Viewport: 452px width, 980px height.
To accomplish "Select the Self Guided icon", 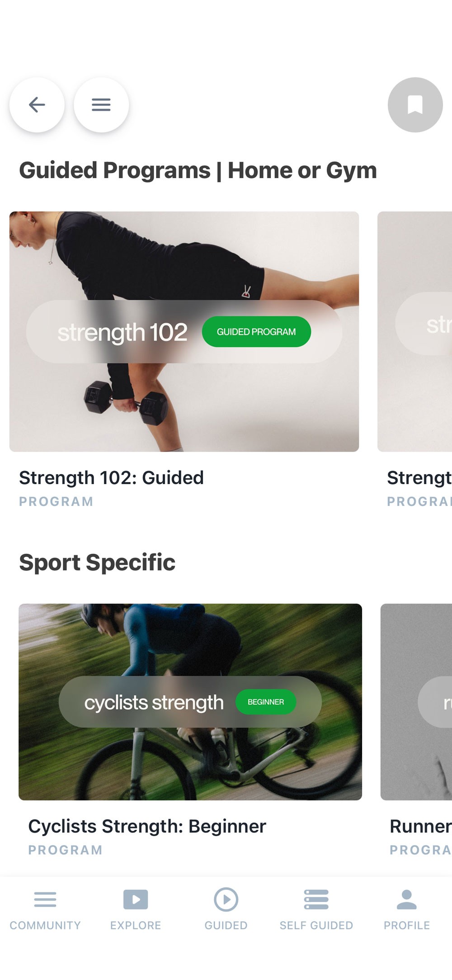I will pyautogui.click(x=316, y=899).
